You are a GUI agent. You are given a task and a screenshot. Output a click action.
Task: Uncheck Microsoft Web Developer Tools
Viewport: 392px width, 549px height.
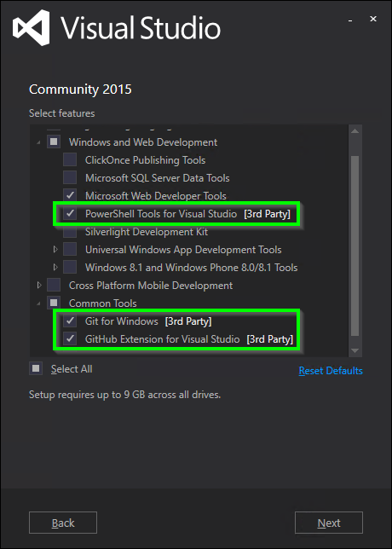[70, 196]
